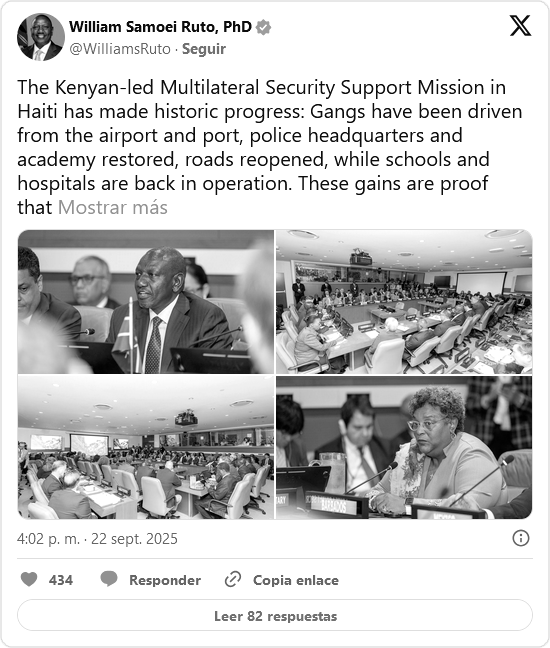Click the chain link copy icon
The width and height of the screenshot is (550, 648).
(233, 579)
